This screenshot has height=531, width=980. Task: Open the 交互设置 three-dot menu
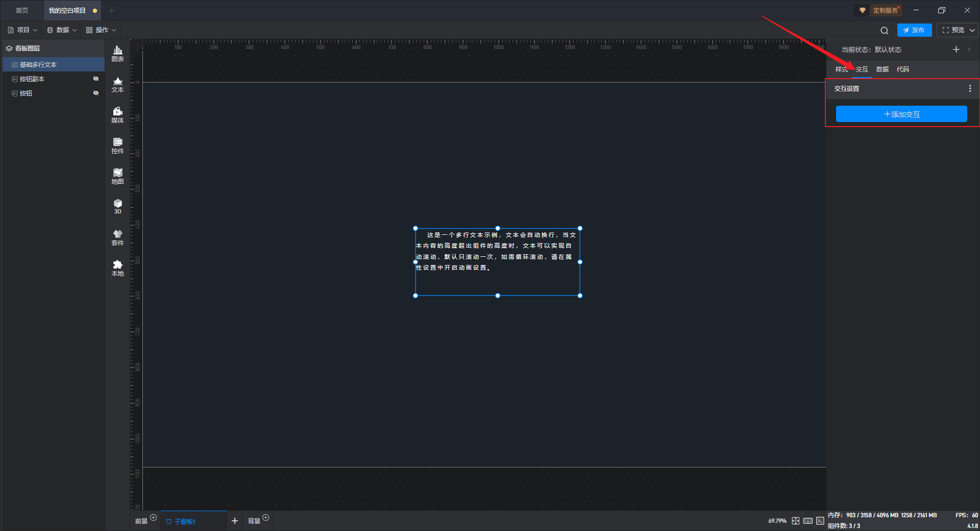point(970,88)
